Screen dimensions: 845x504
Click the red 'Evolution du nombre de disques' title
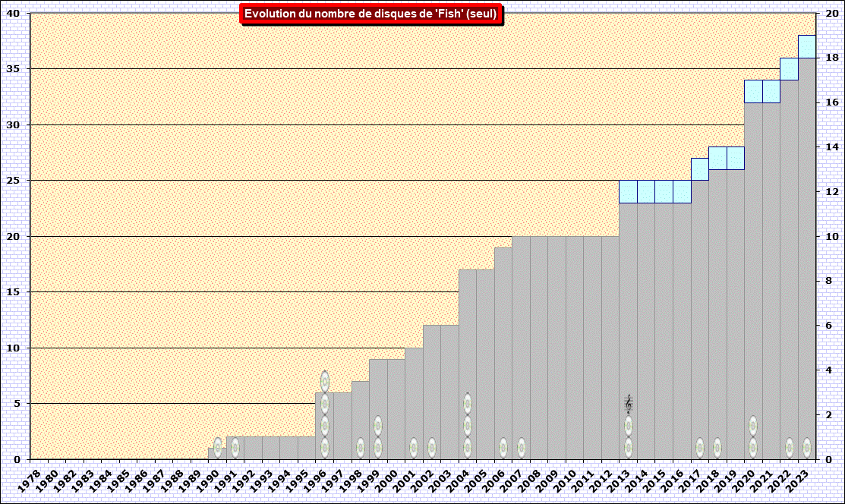pos(370,14)
